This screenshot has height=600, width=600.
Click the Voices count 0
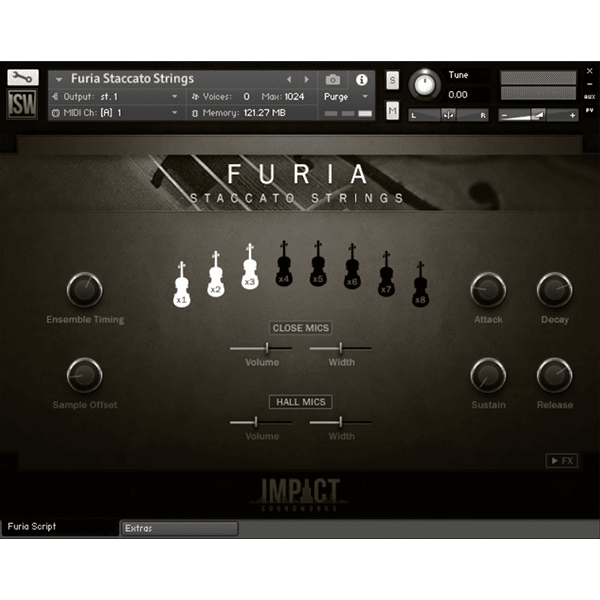click(x=246, y=97)
